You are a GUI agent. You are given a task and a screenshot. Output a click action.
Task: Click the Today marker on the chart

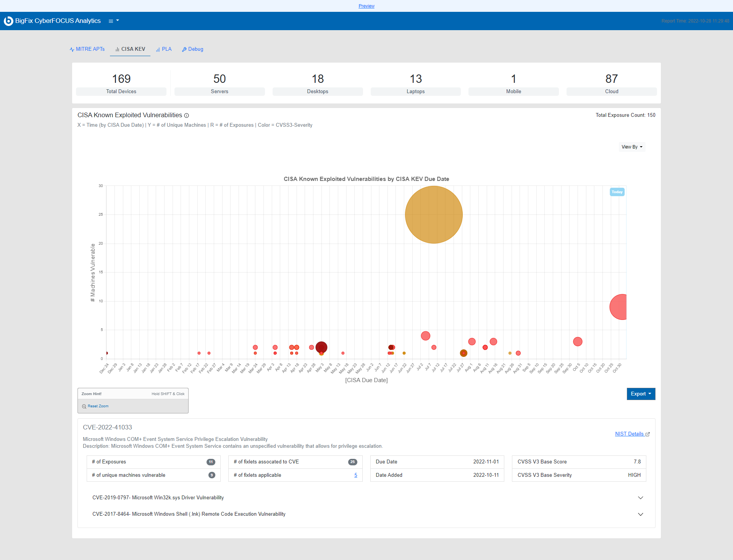(617, 192)
